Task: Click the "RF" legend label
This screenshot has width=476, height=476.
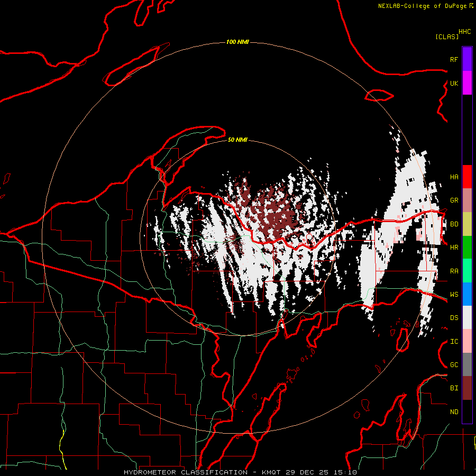Action: click(x=454, y=59)
